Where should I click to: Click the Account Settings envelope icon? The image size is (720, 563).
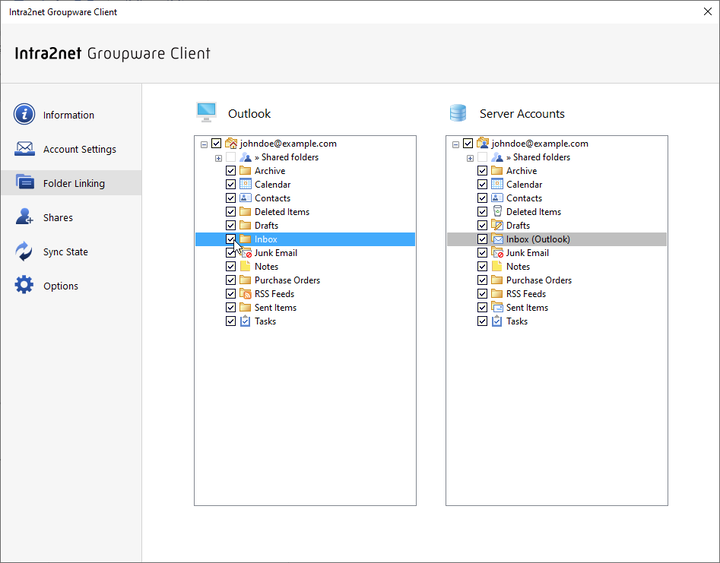pyautogui.click(x=24, y=149)
